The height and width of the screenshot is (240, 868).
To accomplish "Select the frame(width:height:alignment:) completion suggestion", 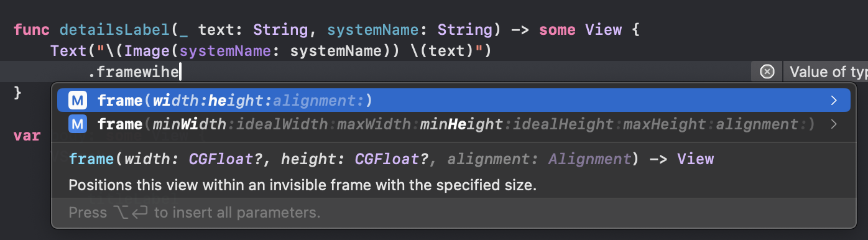I will (453, 100).
